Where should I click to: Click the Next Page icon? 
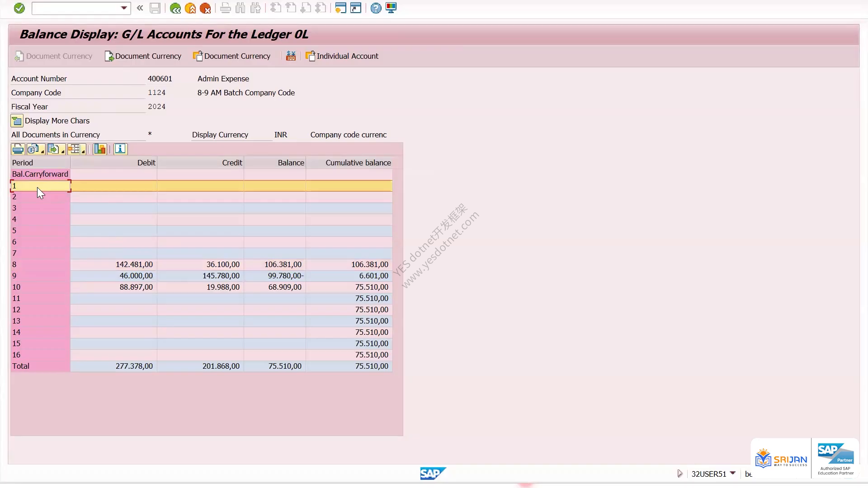click(x=306, y=8)
